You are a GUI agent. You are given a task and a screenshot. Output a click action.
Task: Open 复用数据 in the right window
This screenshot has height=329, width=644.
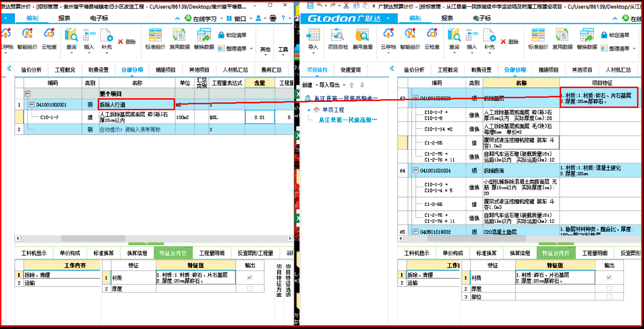[x=562, y=38]
